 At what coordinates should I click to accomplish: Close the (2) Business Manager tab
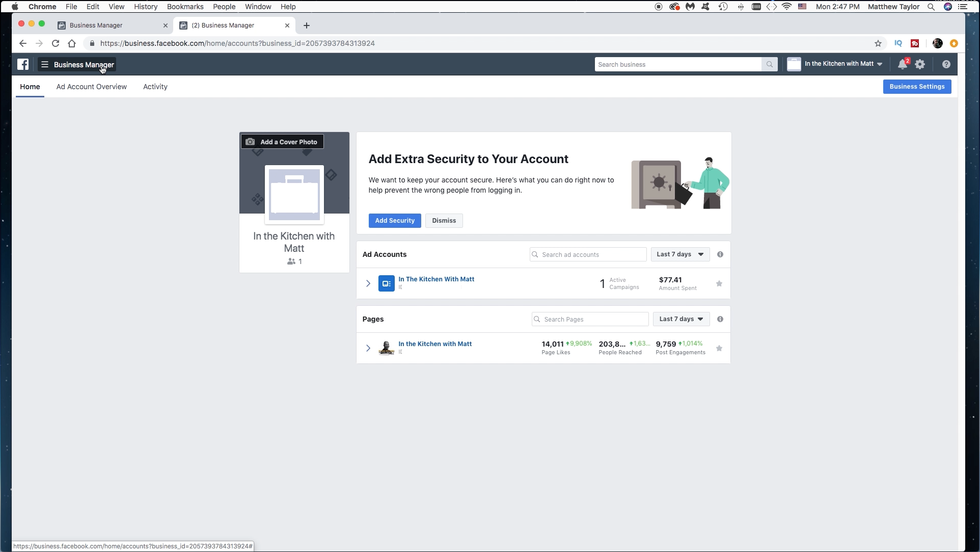pyautogui.click(x=287, y=25)
